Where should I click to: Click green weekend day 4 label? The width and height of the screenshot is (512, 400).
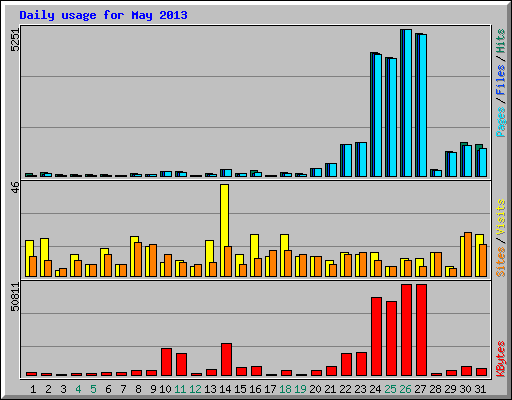(78, 389)
